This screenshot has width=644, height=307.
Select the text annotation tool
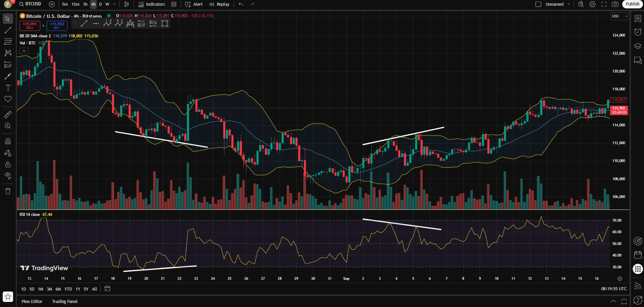click(8, 88)
